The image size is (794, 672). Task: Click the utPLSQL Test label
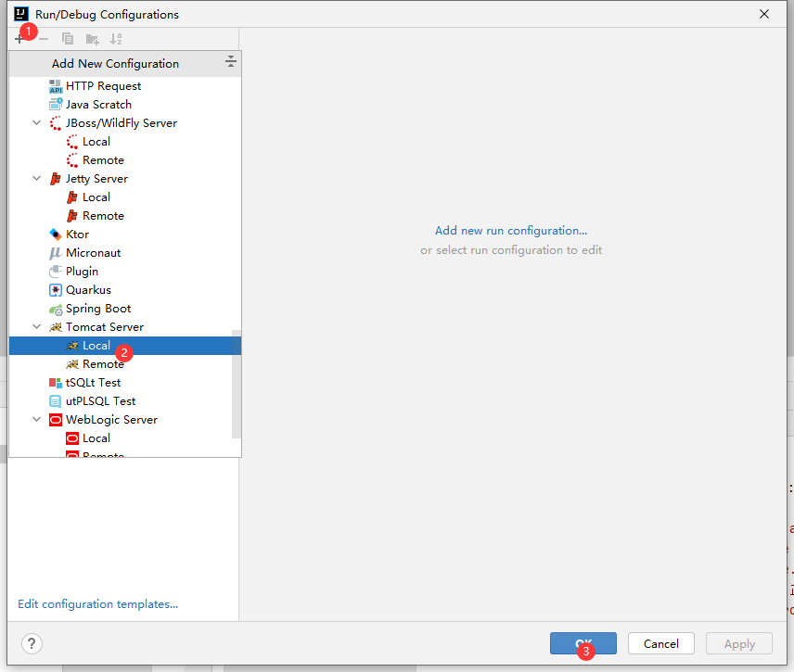coord(101,401)
